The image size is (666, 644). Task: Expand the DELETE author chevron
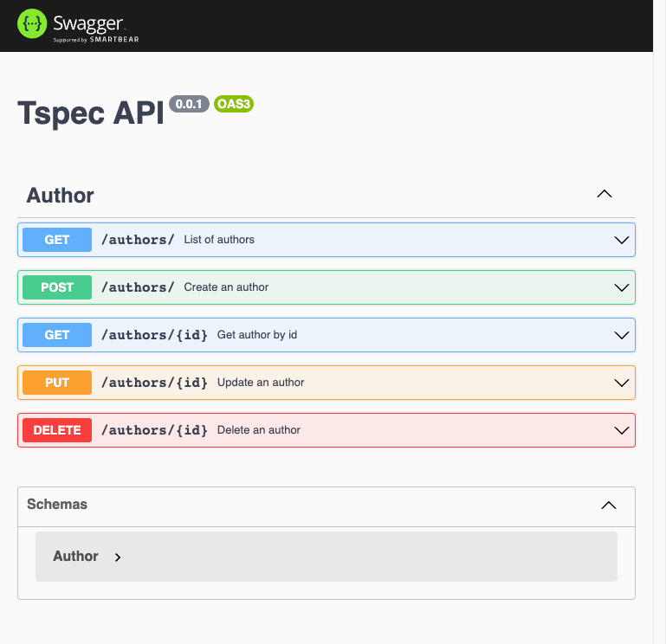(x=621, y=430)
